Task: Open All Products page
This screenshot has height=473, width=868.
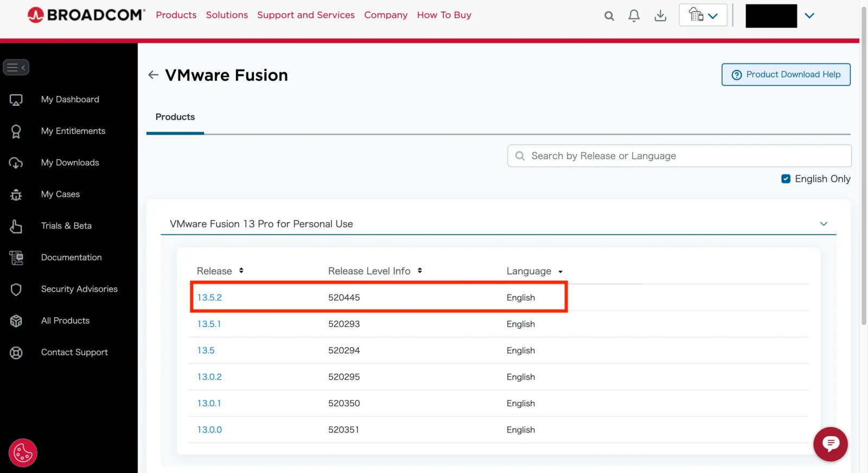Action: pos(65,320)
